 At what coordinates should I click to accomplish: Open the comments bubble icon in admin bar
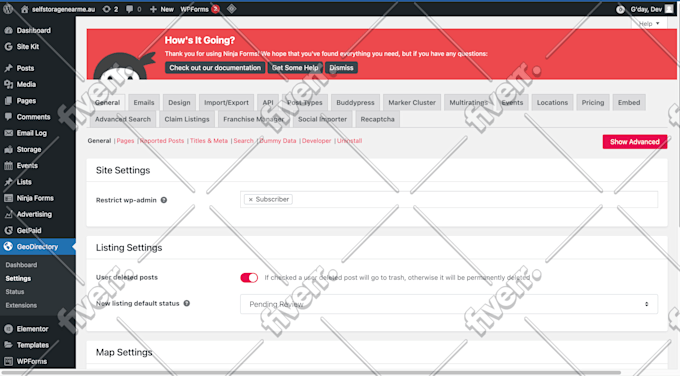coord(129,9)
